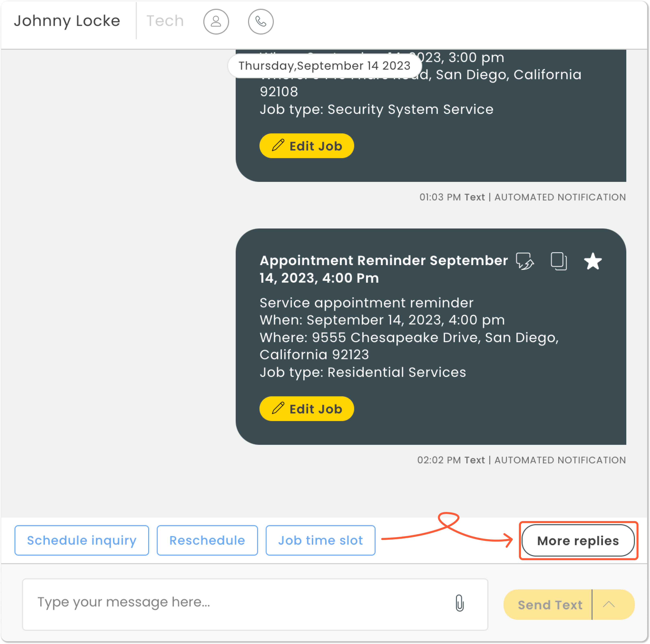Forward the appointment reminder message
This screenshot has width=650, height=644.
pos(525,261)
